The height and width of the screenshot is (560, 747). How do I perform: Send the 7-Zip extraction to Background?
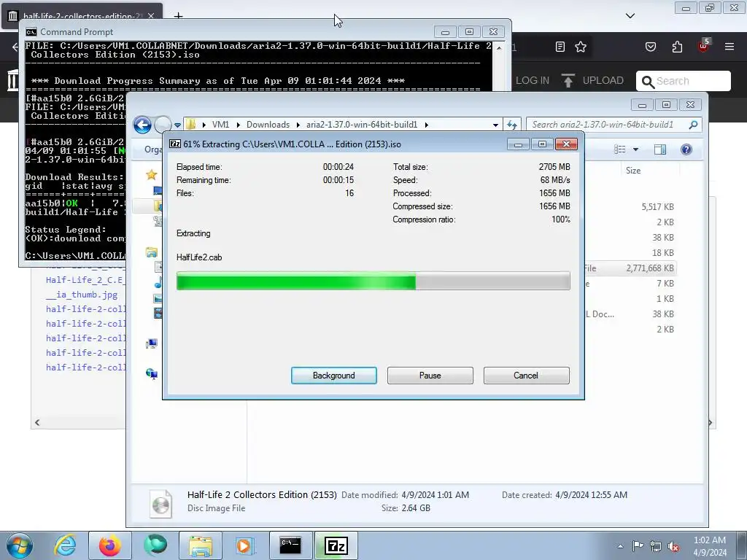(333, 376)
